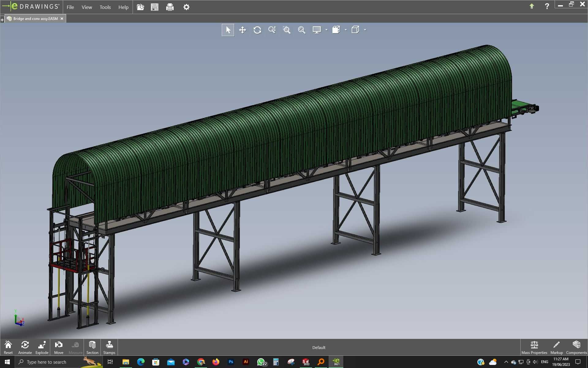Expand the display style dropdown arrow

(x=326, y=30)
